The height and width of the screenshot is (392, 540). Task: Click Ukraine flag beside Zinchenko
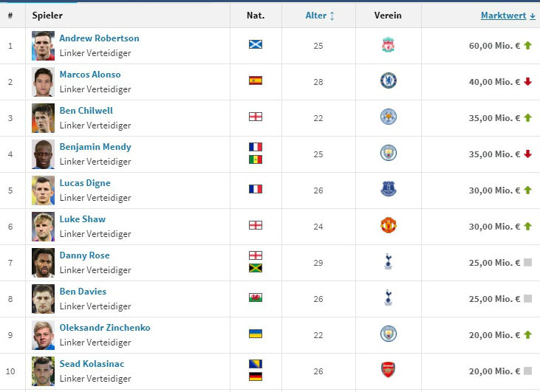click(256, 334)
